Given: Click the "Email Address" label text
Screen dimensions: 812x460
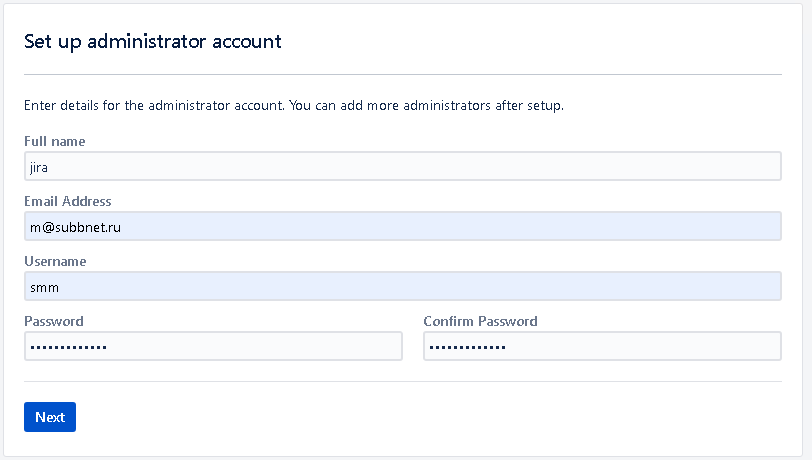Looking at the screenshot, I should coord(67,201).
